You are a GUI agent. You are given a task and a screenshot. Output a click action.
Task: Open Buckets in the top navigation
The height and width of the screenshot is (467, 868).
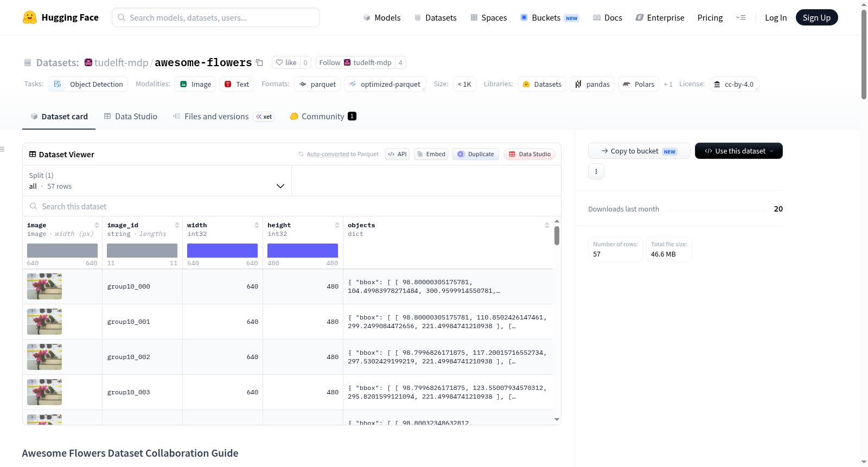(550, 17)
